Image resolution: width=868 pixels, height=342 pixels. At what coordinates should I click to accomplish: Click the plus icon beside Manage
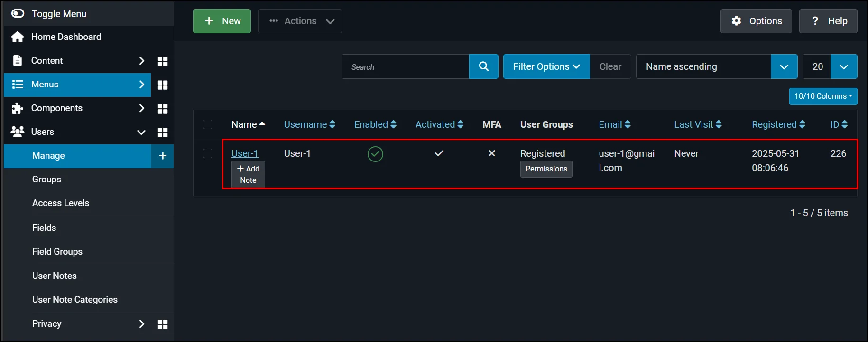pyautogui.click(x=162, y=156)
